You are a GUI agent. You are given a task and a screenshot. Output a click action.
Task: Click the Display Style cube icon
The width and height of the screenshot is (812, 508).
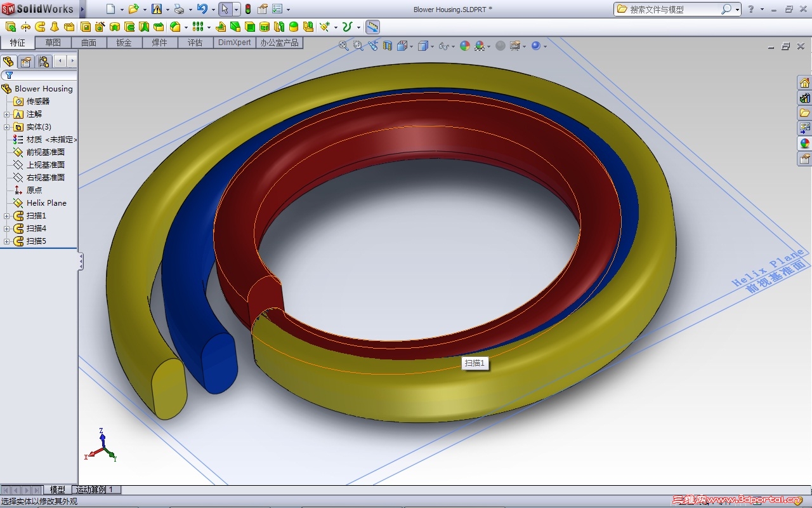click(x=423, y=46)
